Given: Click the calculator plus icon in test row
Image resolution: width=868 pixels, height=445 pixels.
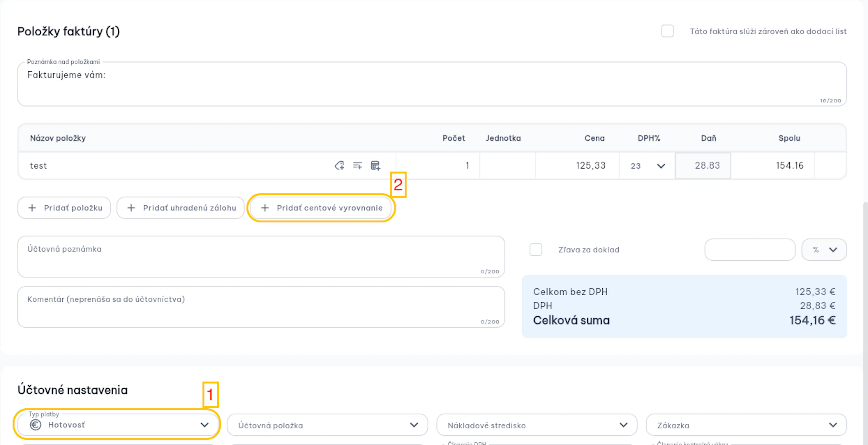Looking at the screenshot, I should click(375, 165).
